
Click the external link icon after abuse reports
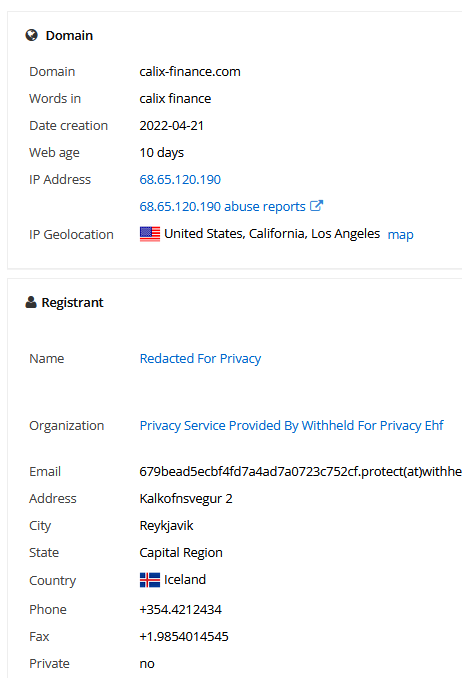point(317,206)
